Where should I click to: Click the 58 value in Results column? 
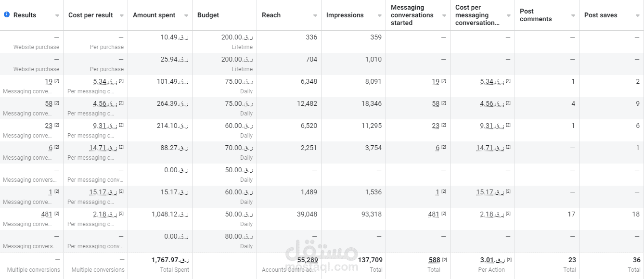coord(49,104)
